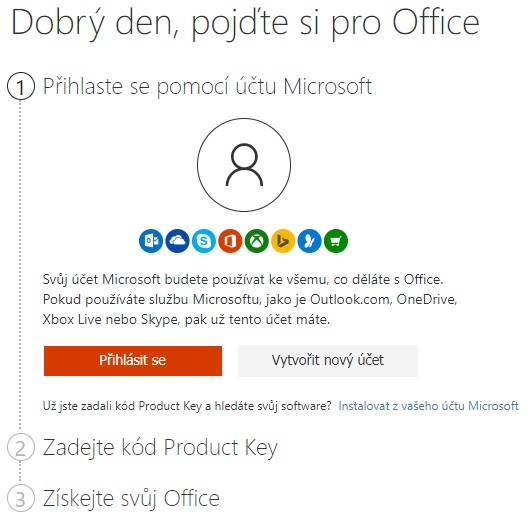Click the Outlook service icon
The height and width of the screenshot is (519, 531).
click(x=151, y=241)
